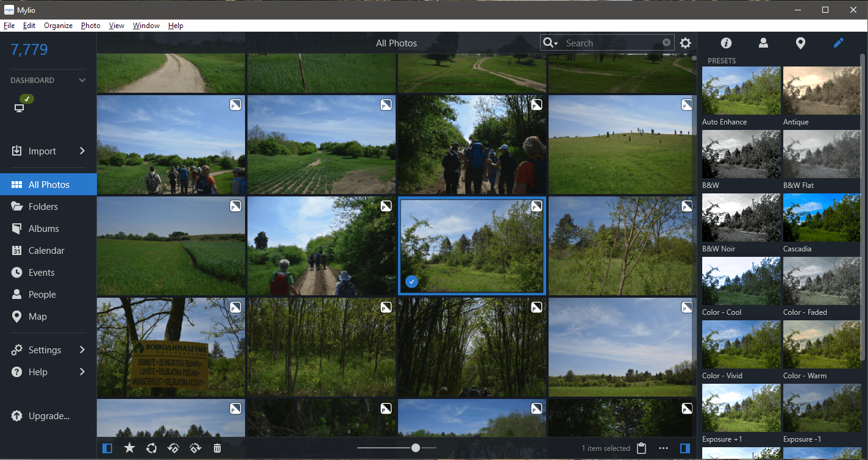
Task: Open Help in the sidebar
Action: (x=38, y=372)
